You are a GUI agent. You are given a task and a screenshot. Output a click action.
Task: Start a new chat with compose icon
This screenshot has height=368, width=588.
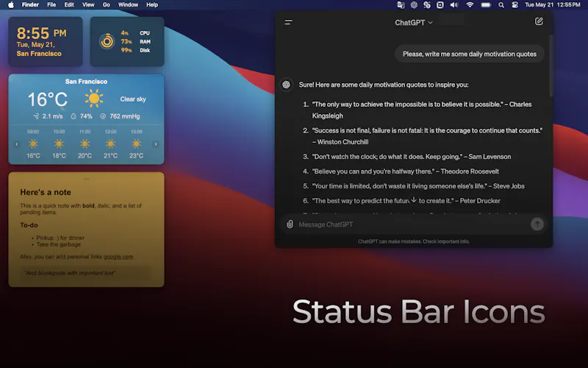tap(539, 21)
